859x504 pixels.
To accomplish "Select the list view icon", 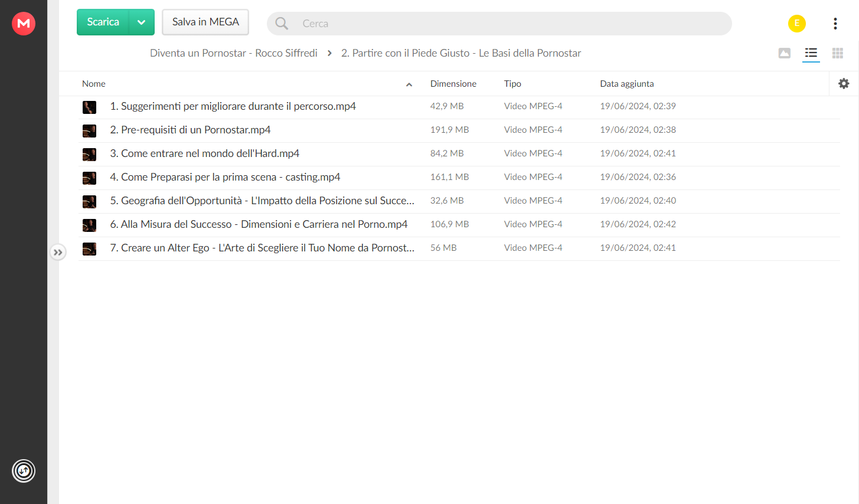I will point(811,53).
